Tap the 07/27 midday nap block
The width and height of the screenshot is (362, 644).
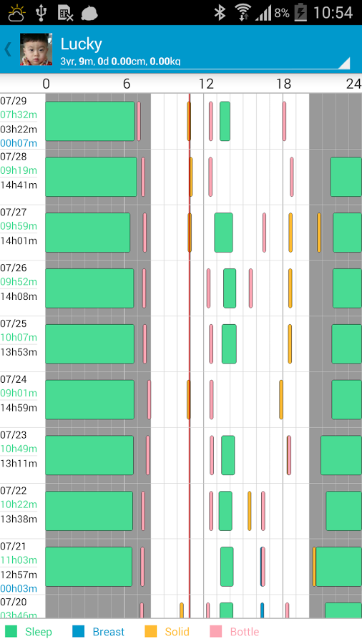223,233
